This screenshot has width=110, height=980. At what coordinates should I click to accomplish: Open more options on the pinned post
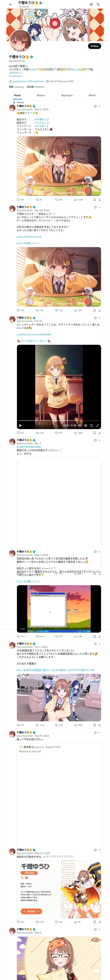pos(100,106)
